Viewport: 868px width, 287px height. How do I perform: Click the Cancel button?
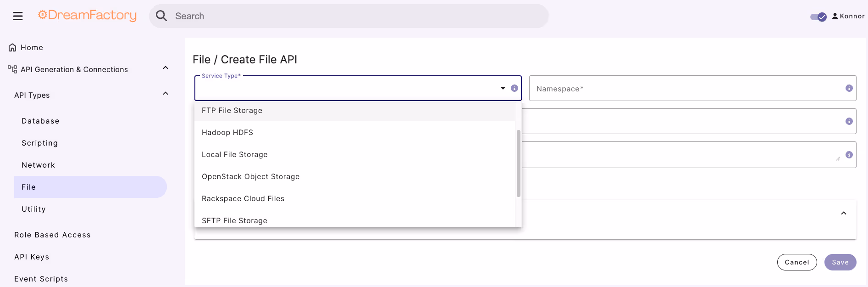[797, 262]
